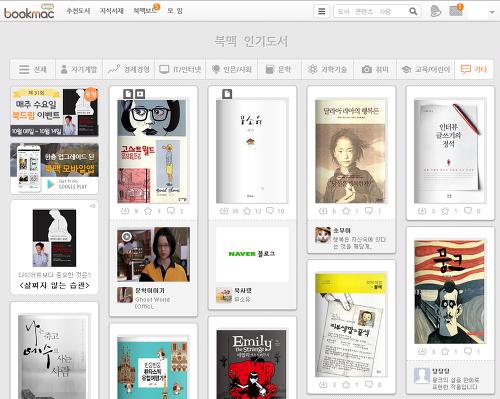Open comments on 인터뷰 글쓰기의 정석
This screenshot has height=399, width=500.
[468, 211]
